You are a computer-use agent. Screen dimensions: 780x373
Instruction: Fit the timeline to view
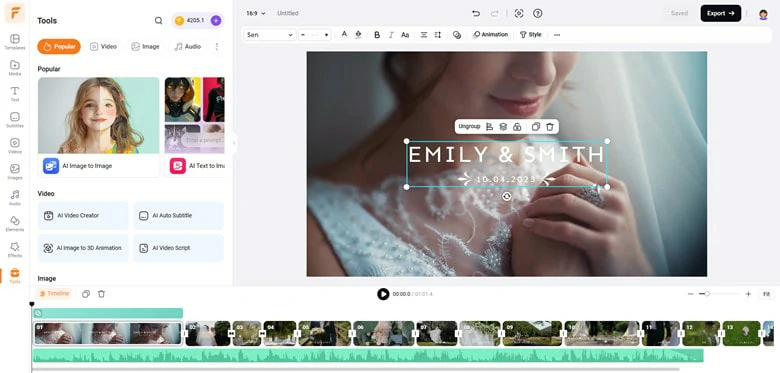[767, 294]
